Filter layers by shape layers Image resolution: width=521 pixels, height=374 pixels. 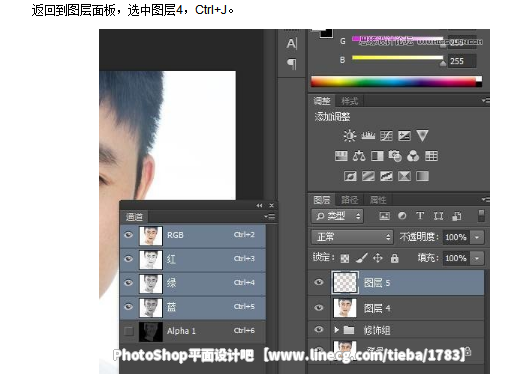438,216
